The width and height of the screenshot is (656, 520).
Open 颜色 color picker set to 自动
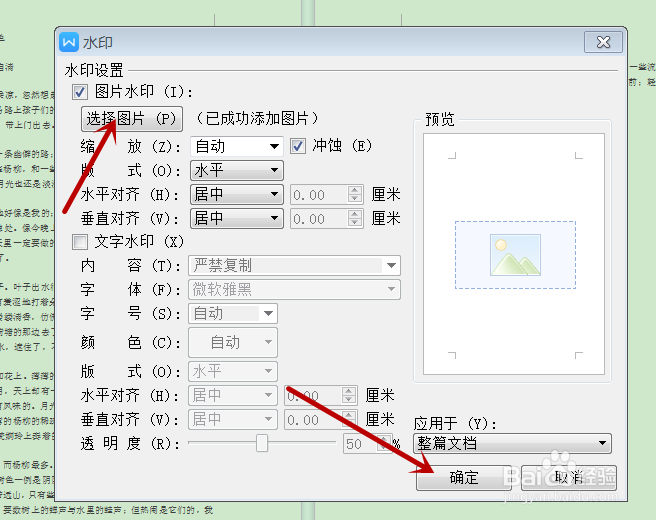point(233,342)
